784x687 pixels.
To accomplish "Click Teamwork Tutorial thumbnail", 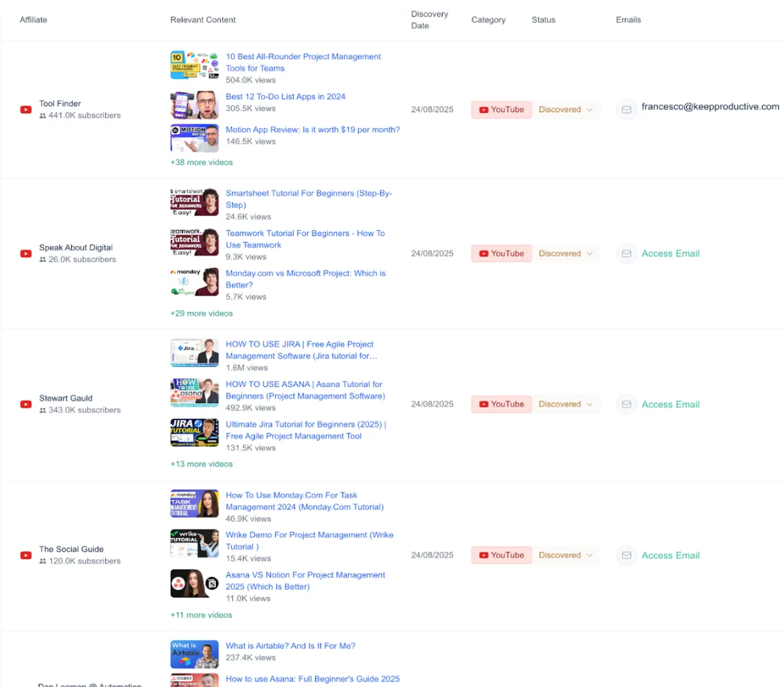I will click(x=194, y=242).
